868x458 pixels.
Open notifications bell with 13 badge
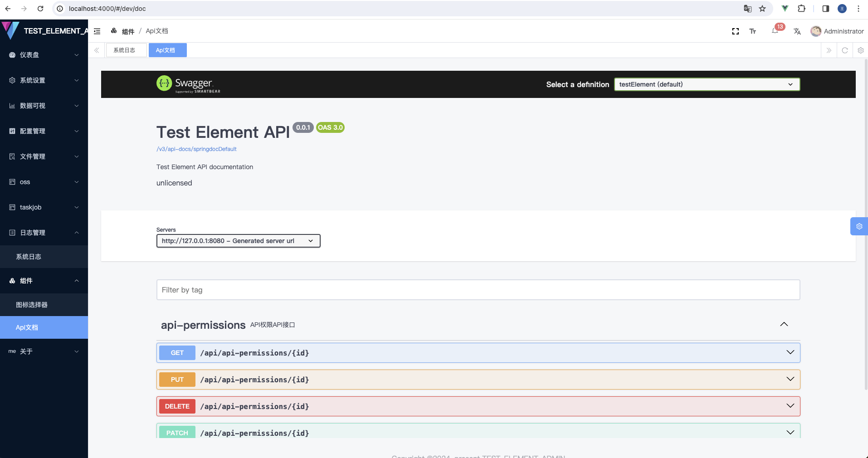point(775,31)
